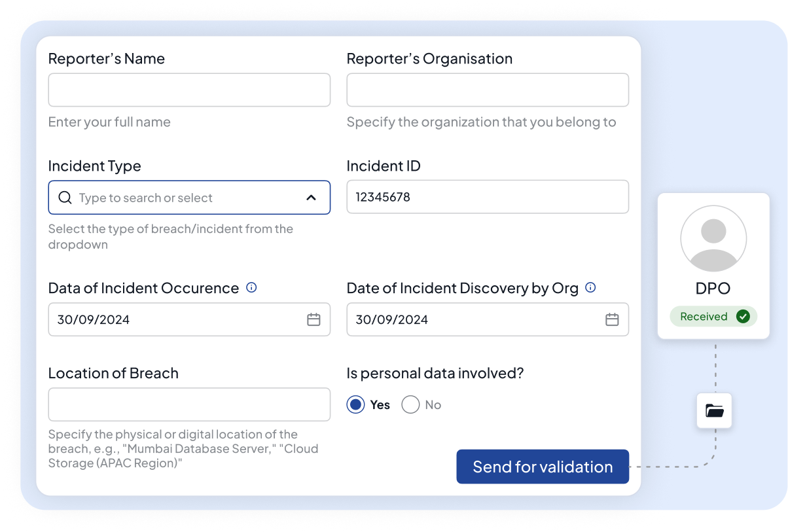Image resolution: width=788 pixels, height=532 pixels.
Task: Open calendar for Date of Incident Discovery
Action: point(612,319)
